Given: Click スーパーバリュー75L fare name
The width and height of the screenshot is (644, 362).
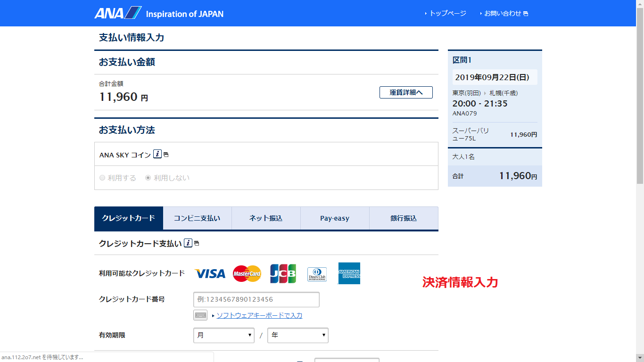Looking at the screenshot, I should pyautogui.click(x=471, y=134).
